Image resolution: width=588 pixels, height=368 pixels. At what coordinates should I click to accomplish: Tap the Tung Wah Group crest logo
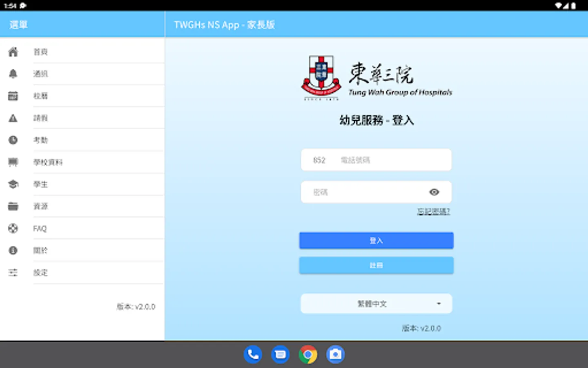point(321,77)
